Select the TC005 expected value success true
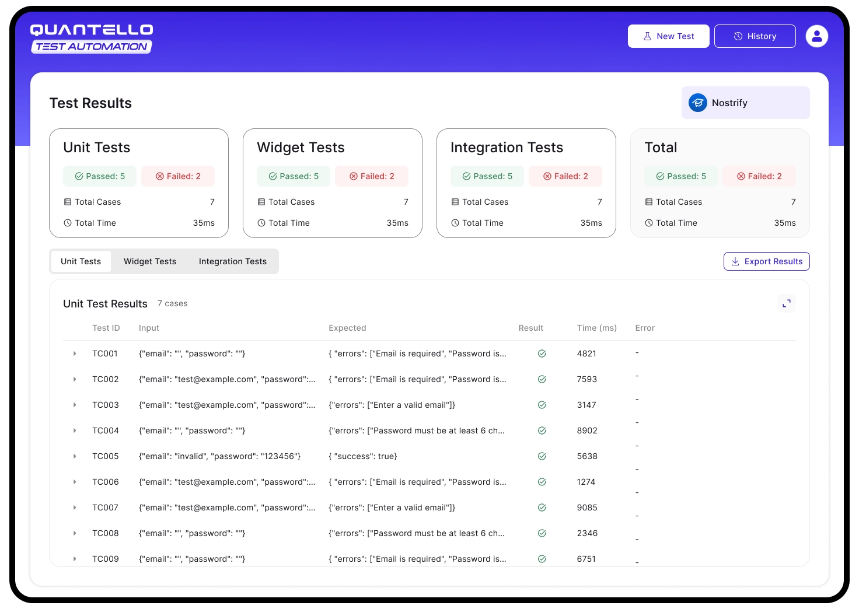 (x=363, y=456)
